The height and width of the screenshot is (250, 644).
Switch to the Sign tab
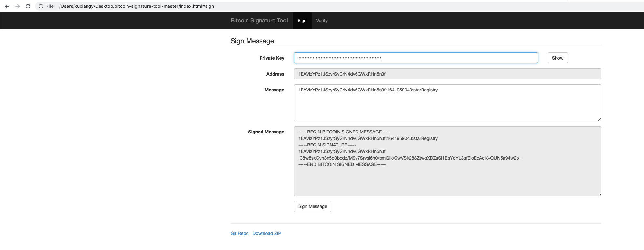click(302, 21)
